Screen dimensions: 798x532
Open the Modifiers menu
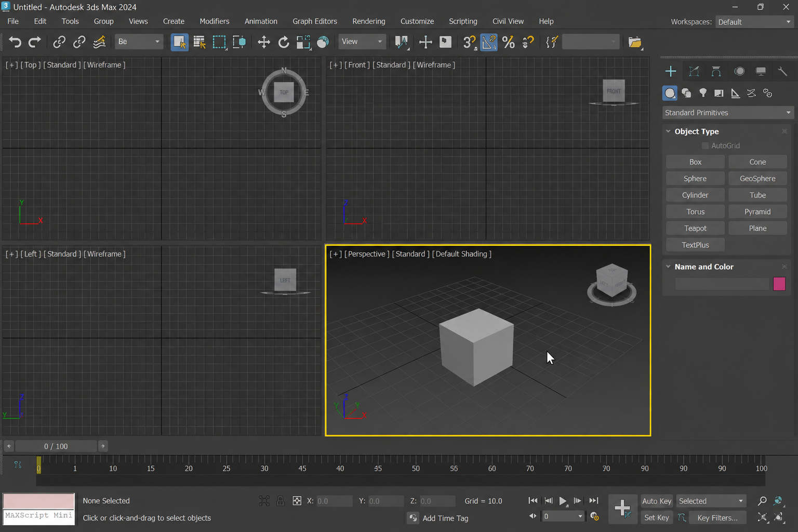point(215,21)
